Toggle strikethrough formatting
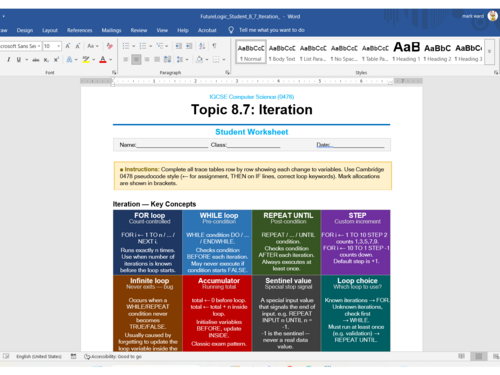This screenshot has width=500, height=375. [x=36, y=60]
